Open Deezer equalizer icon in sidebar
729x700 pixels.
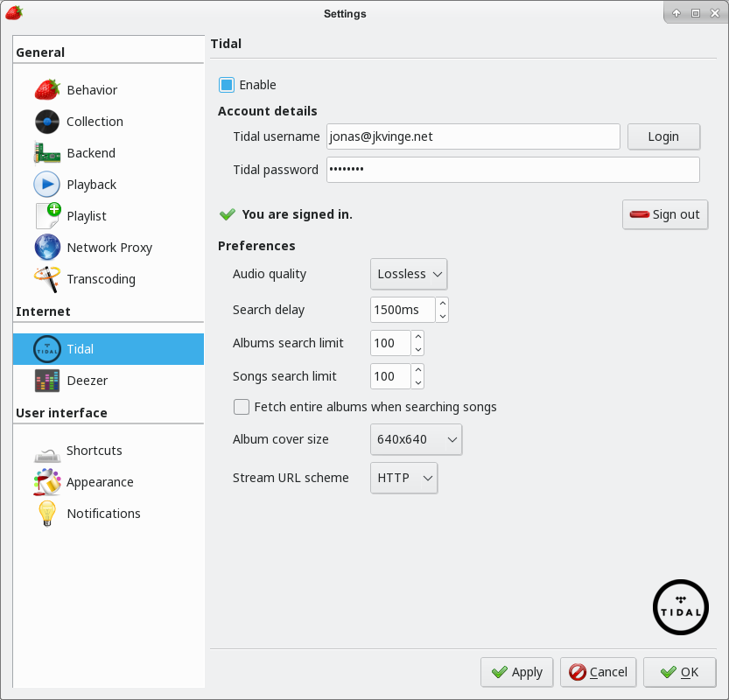click(47, 381)
